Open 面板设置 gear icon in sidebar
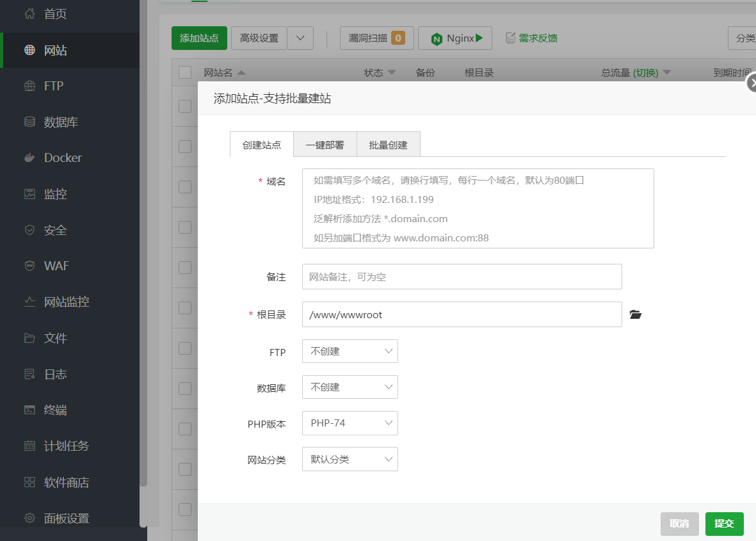The width and height of the screenshot is (756, 541). point(29,518)
